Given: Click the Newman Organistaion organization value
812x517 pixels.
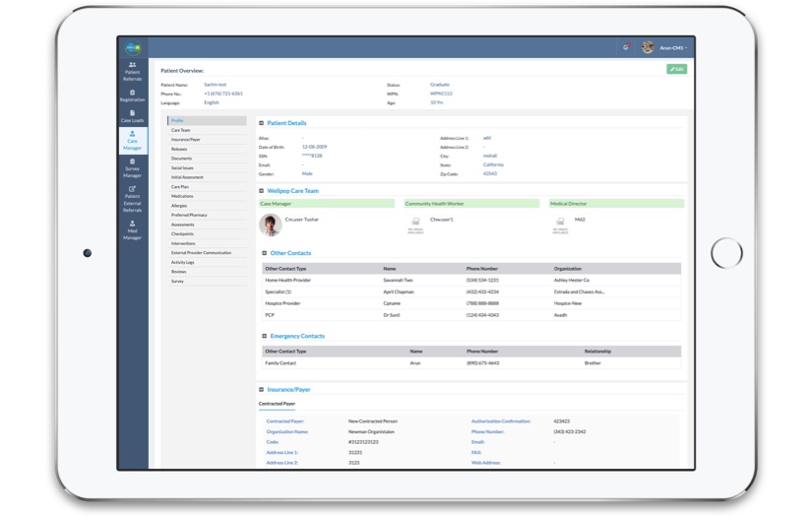Looking at the screenshot, I should click(x=371, y=432).
